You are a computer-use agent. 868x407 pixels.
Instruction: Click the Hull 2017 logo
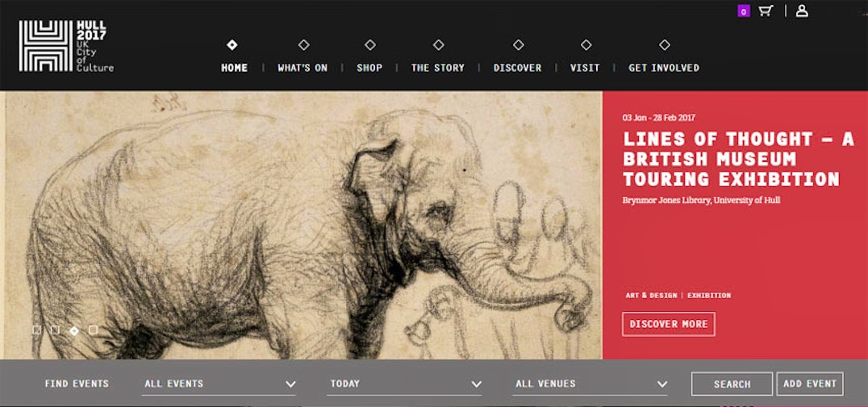point(66,46)
